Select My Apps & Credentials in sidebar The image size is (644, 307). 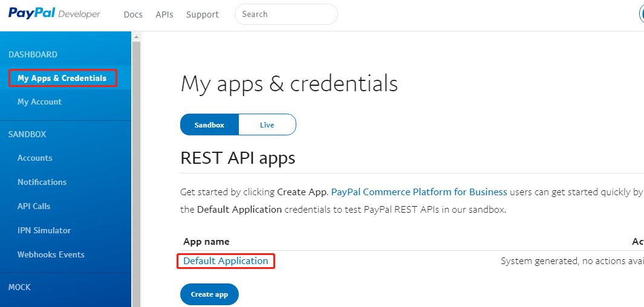[x=62, y=78]
